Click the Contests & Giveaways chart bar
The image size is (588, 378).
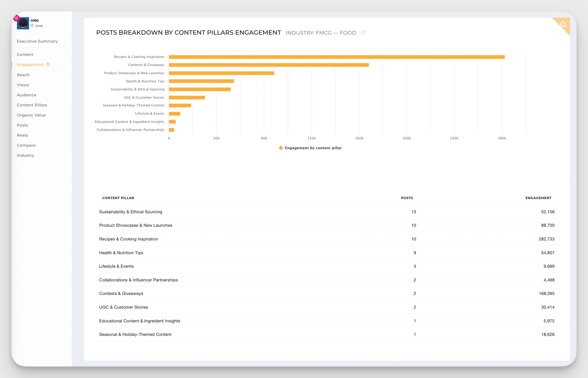269,65
